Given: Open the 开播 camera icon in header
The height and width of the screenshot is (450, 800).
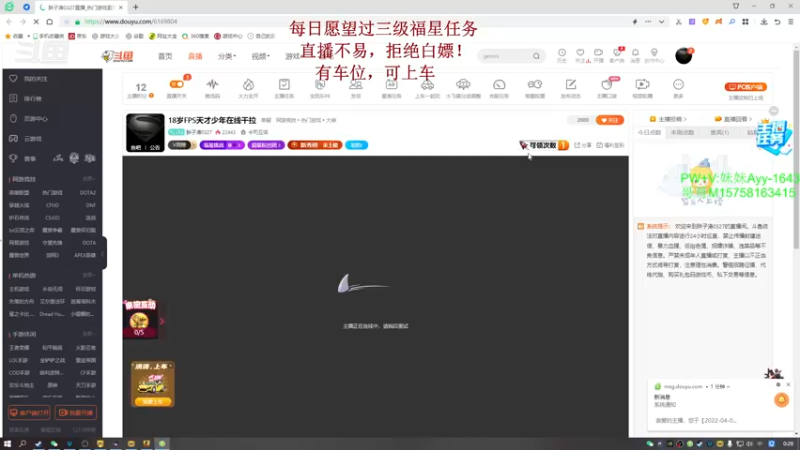Looking at the screenshot, I should click(598, 55).
